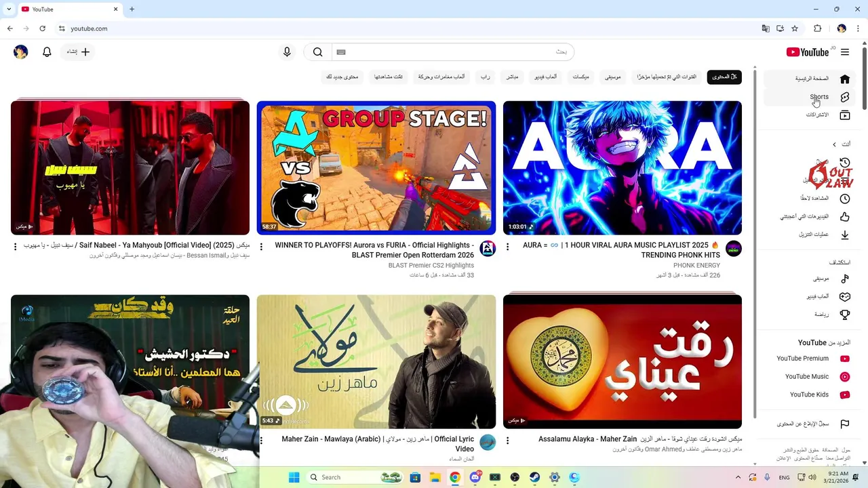Select the "محتوى جديد لك" filter chip
868x488 pixels.
coord(342,77)
